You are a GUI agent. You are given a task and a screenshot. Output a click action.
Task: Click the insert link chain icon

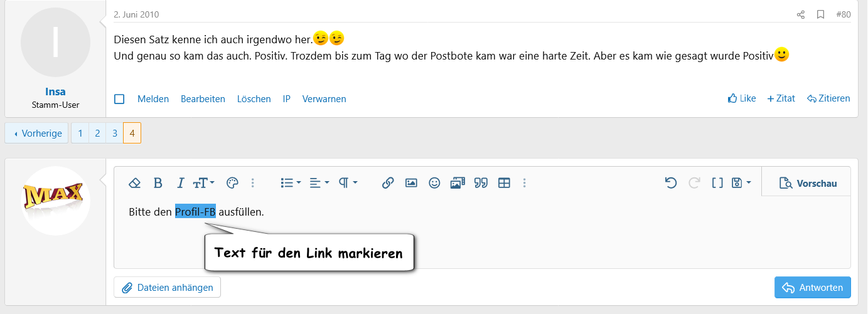point(388,183)
